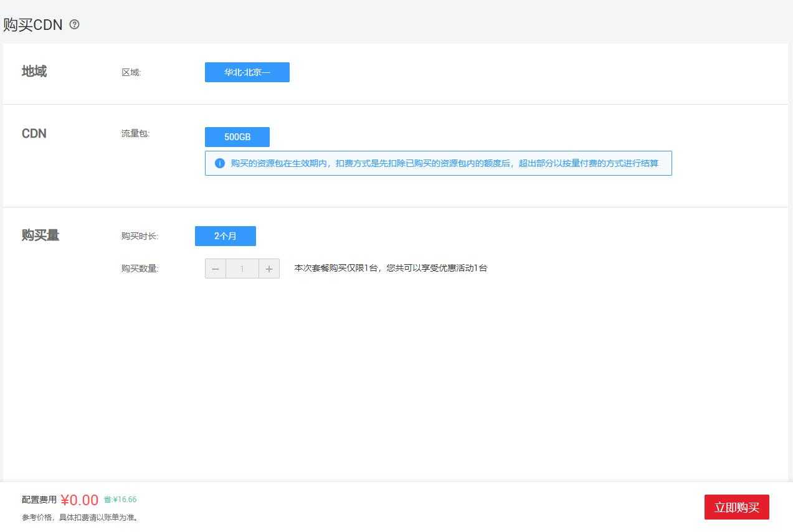Image resolution: width=793 pixels, height=532 pixels.
Task: Decrease purchase quantity with minus button
Action: coord(216,269)
